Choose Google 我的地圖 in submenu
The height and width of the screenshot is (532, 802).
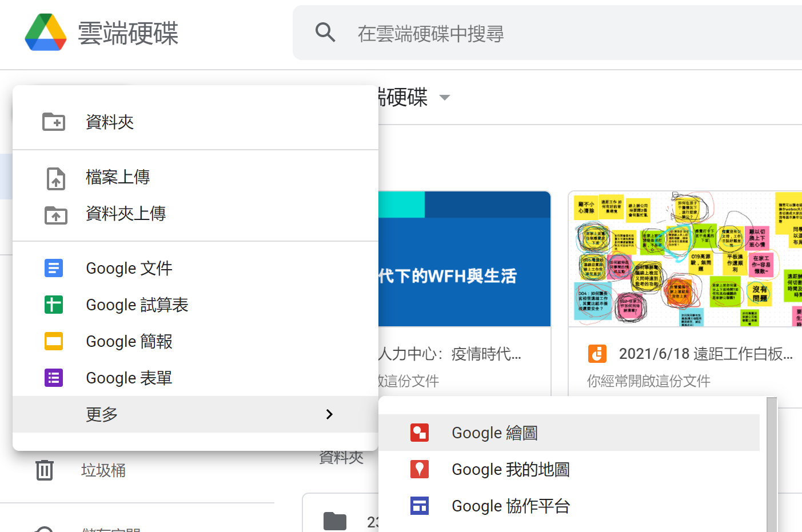569,469
